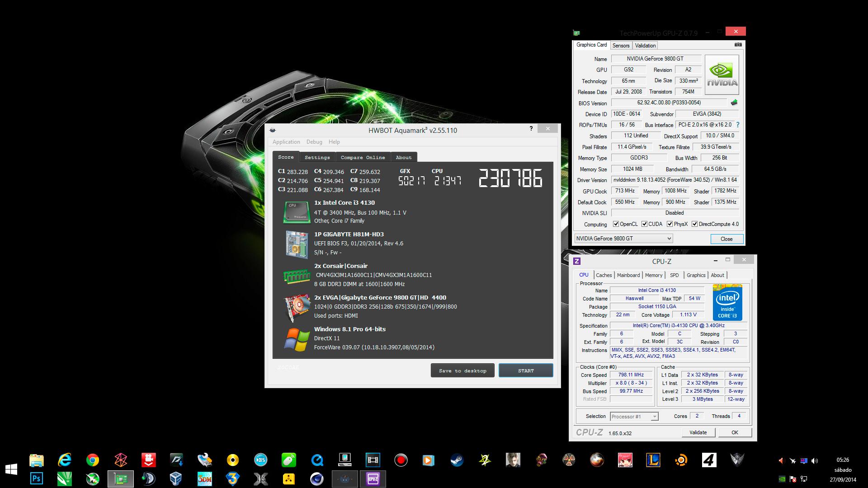The image size is (868, 488).
Task: Launch League of Legends from the taskbar
Action: [653, 460]
